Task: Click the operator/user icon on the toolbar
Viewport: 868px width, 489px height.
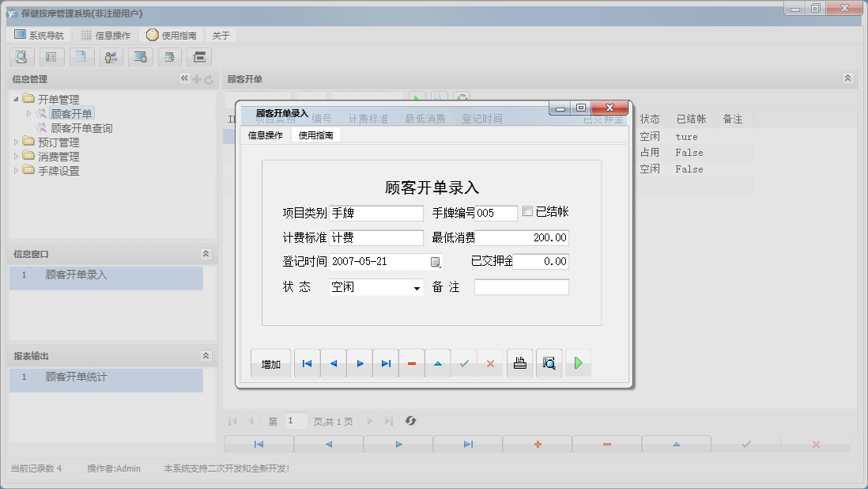Action: pos(111,57)
